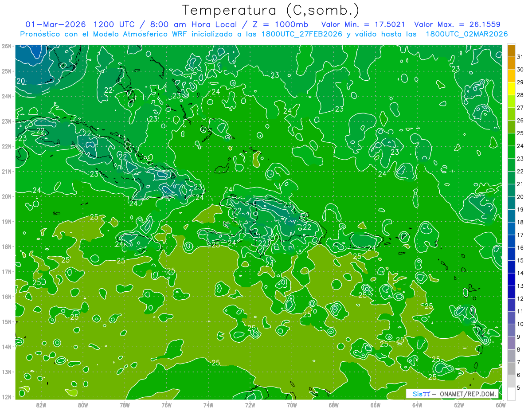Click the '15N' latitude axis label
The width and height of the screenshot is (532, 411).
[7, 321]
